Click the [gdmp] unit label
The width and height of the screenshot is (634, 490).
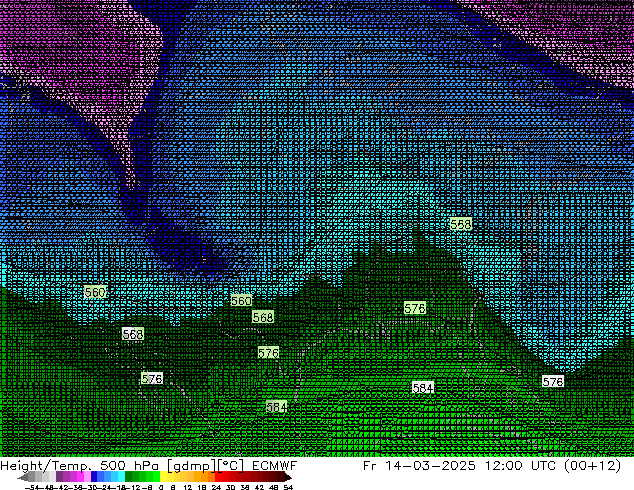191,466
